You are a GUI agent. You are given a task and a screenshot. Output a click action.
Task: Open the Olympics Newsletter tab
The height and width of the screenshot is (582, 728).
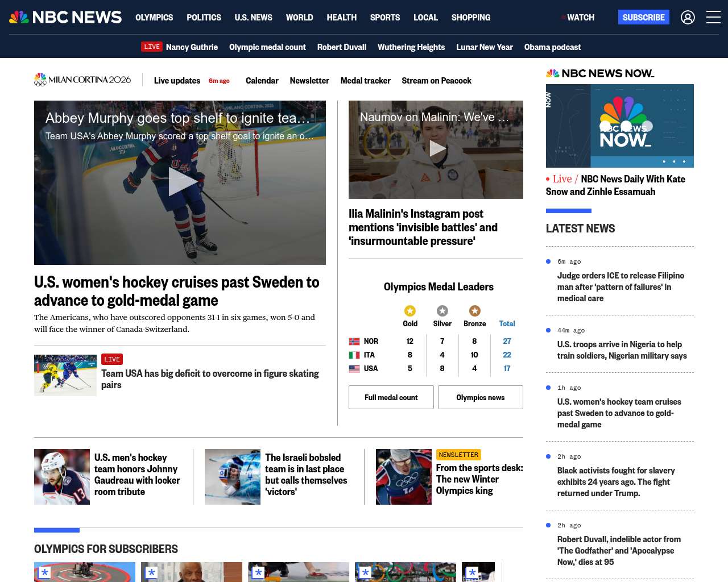309,81
